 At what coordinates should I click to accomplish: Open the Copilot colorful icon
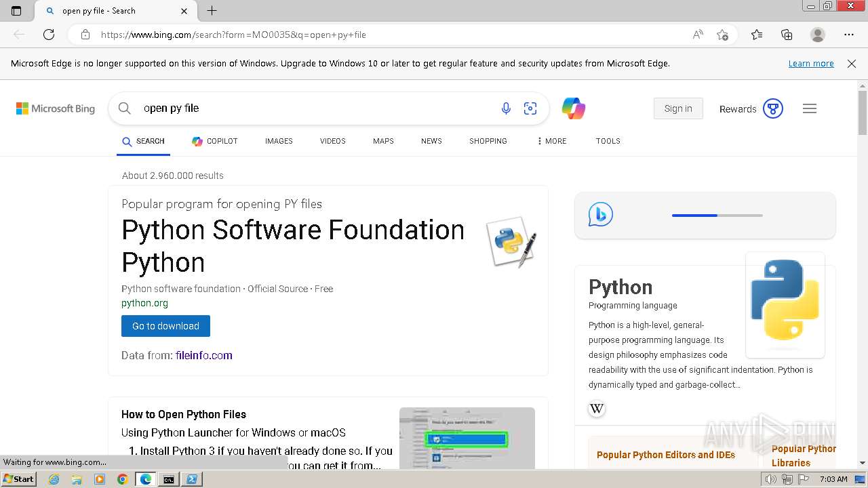[573, 108]
